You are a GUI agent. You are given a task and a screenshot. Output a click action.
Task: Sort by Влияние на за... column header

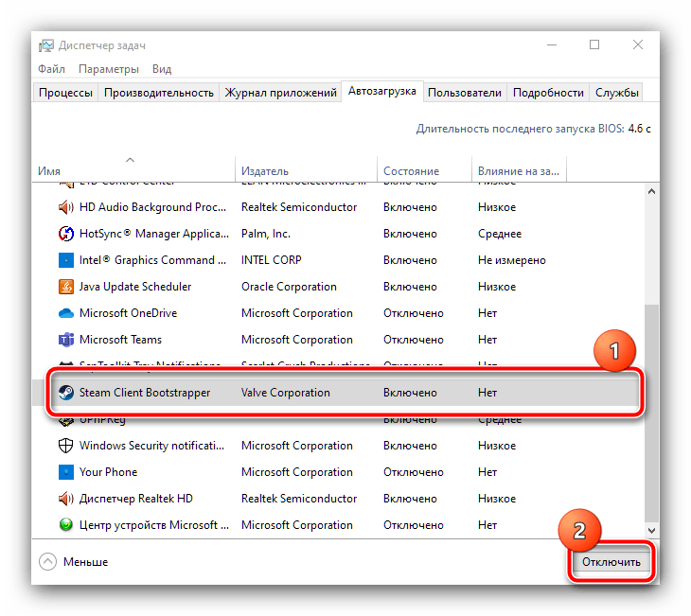519,168
